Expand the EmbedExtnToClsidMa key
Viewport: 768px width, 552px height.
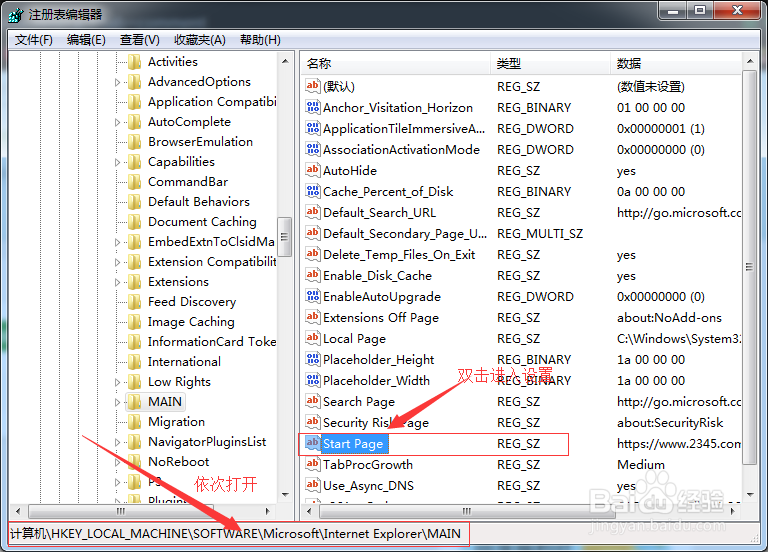[x=118, y=242]
